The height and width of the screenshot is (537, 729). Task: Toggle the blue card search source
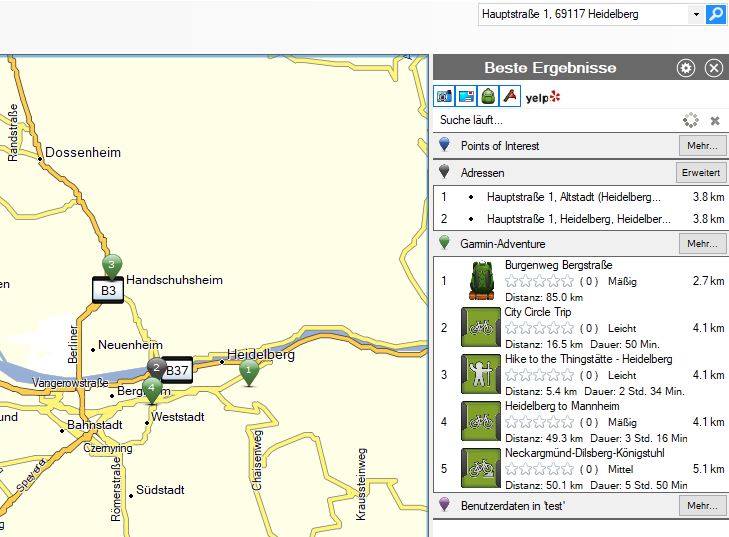[466, 96]
